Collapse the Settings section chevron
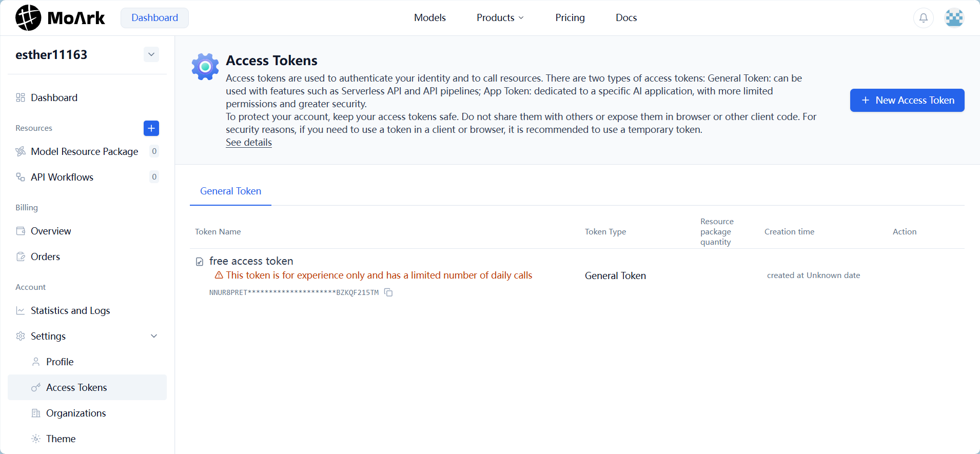 (154, 336)
